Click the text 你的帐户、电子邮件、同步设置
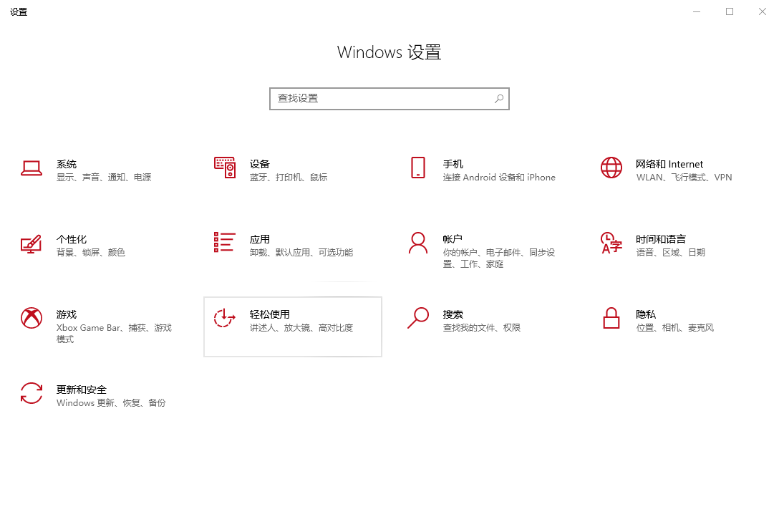 pyautogui.click(x=499, y=258)
